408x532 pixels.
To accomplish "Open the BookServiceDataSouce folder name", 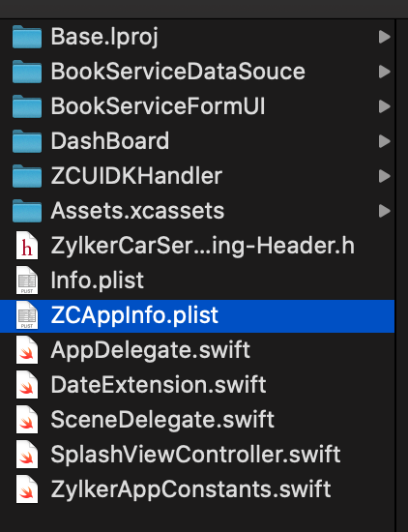I will (x=178, y=72).
